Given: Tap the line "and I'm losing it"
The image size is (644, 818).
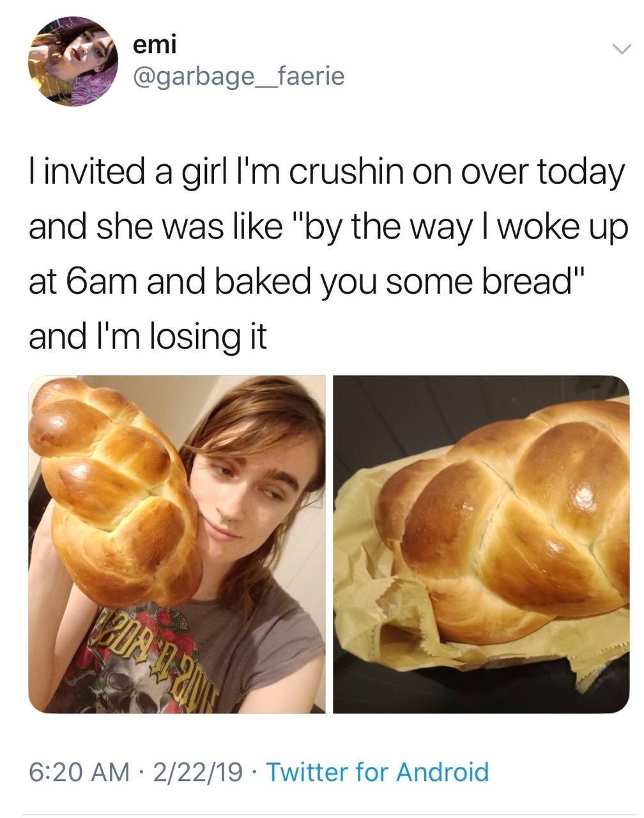Looking at the screenshot, I should [x=147, y=337].
